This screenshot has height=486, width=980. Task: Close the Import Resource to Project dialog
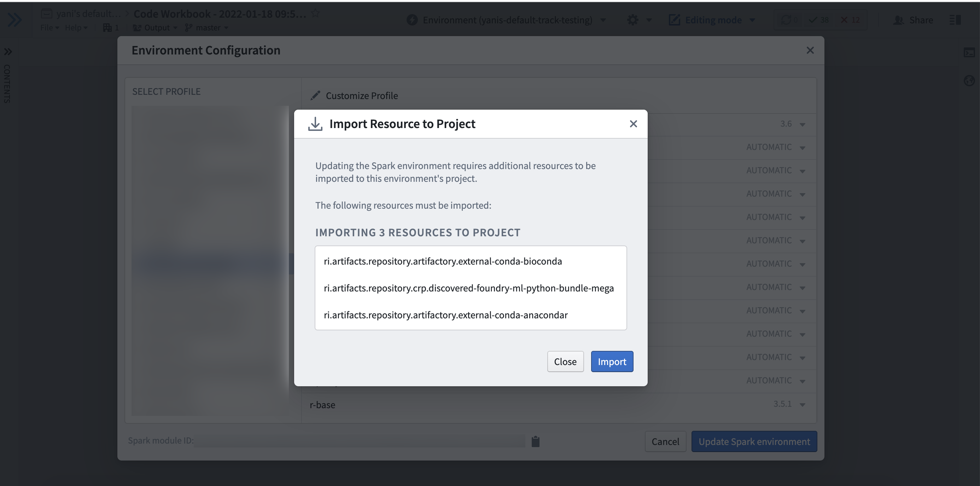click(x=633, y=124)
